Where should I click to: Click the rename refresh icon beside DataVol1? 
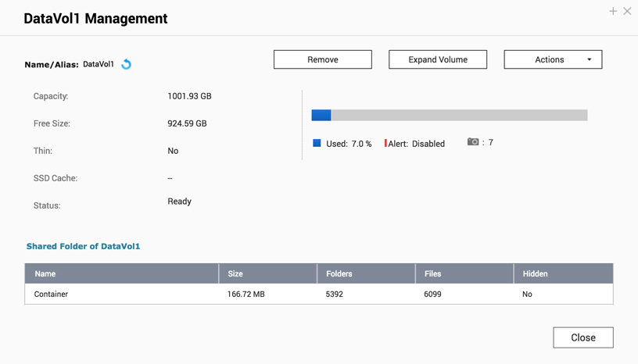[126, 64]
